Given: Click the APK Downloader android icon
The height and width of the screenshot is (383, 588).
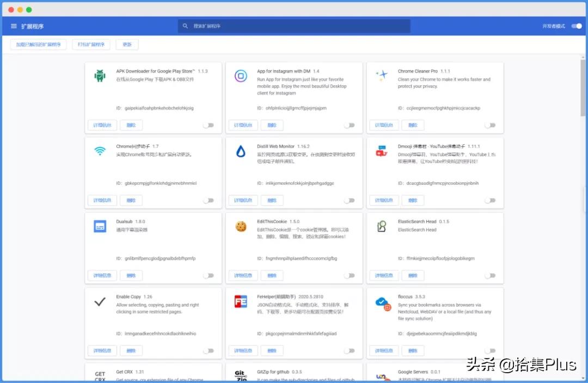Looking at the screenshot, I should [100, 76].
